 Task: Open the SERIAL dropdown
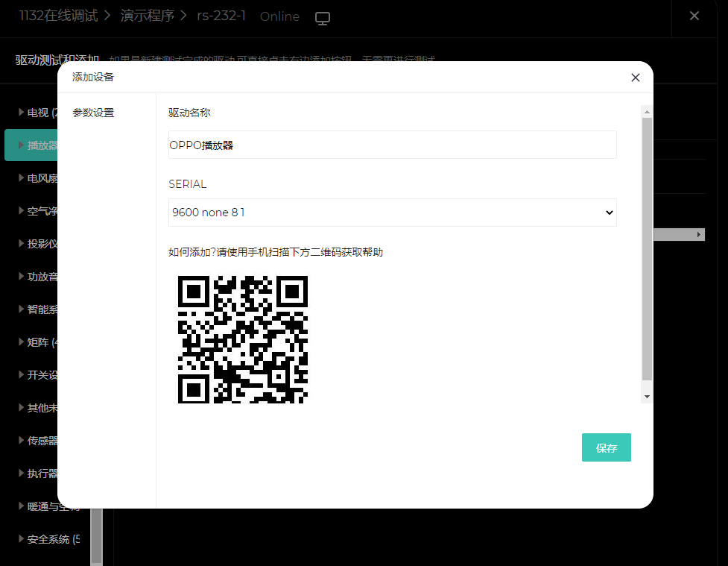pyautogui.click(x=393, y=213)
